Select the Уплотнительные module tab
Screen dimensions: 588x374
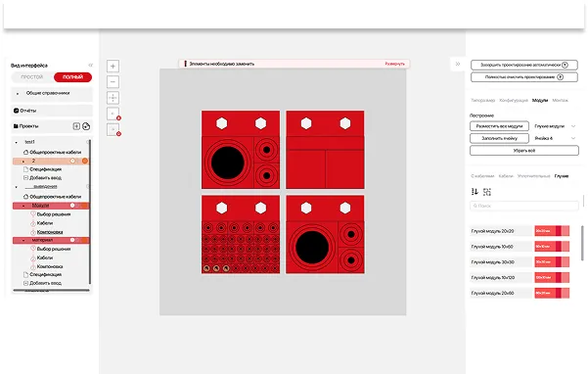coord(533,176)
